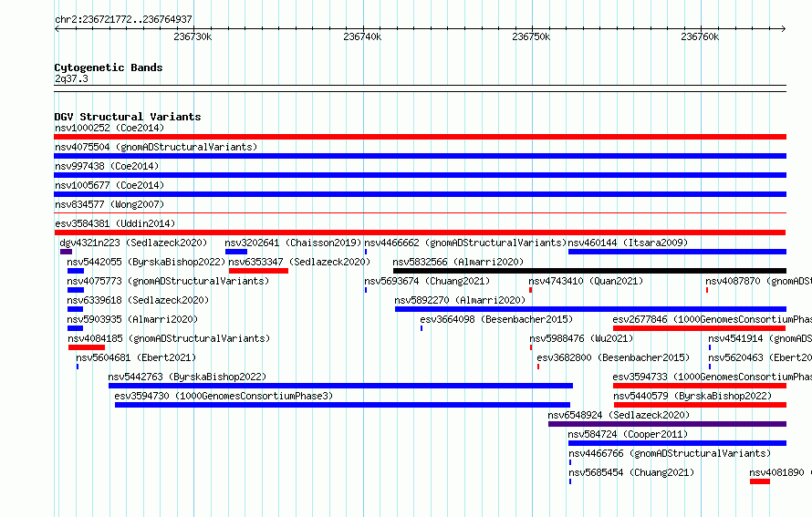
Task: Select the black nsv5832566 variant bar
Action: click(x=589, y=271)
